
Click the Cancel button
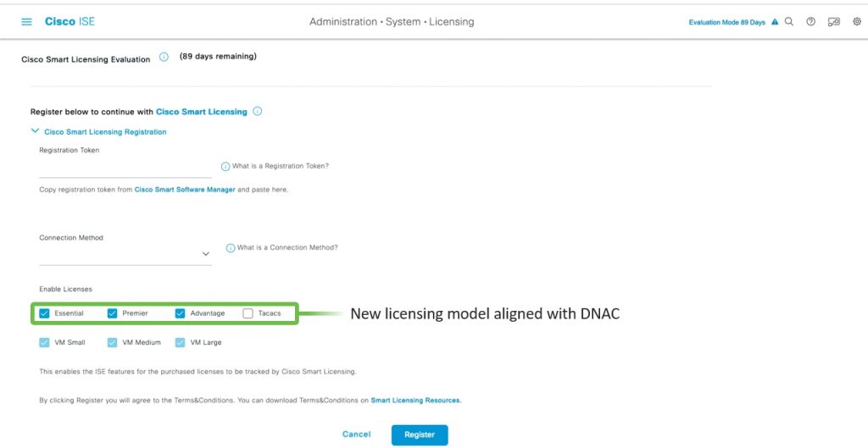point(356,434)
